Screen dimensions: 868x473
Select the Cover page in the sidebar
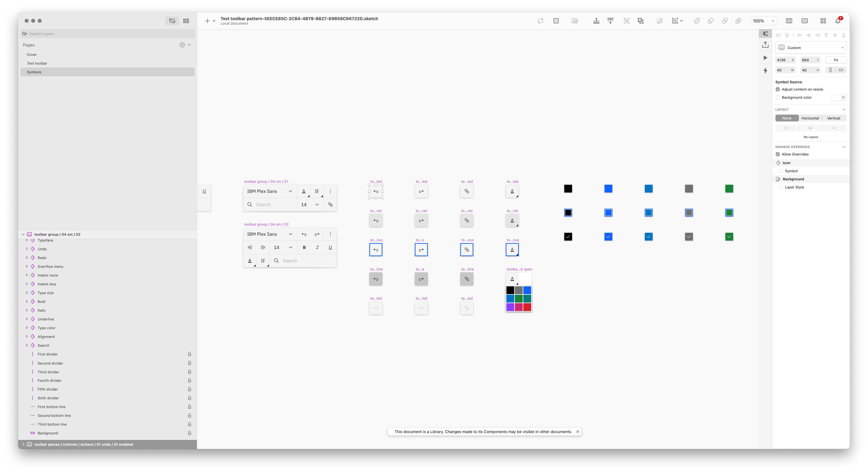point(32,54)
